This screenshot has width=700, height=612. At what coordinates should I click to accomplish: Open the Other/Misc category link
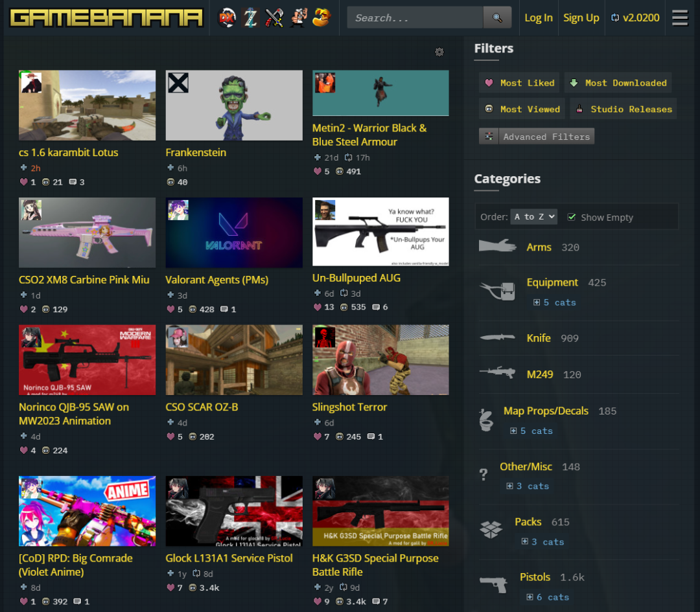[526, 466]
